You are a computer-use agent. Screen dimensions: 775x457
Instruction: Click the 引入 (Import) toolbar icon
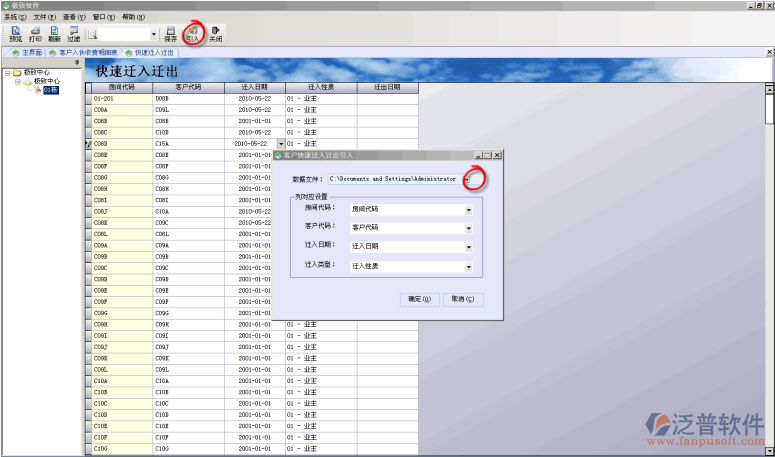(192, 33)
